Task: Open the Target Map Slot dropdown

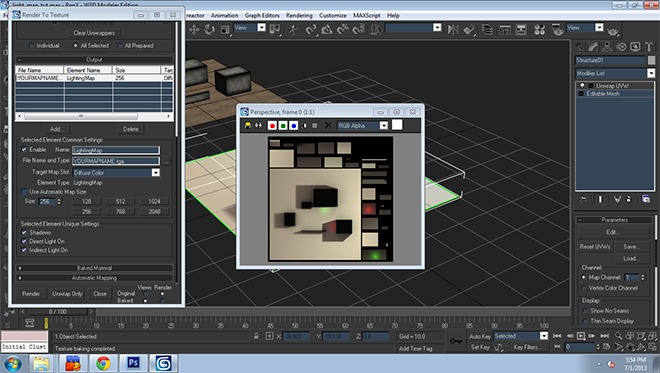Action: [155, 173]
